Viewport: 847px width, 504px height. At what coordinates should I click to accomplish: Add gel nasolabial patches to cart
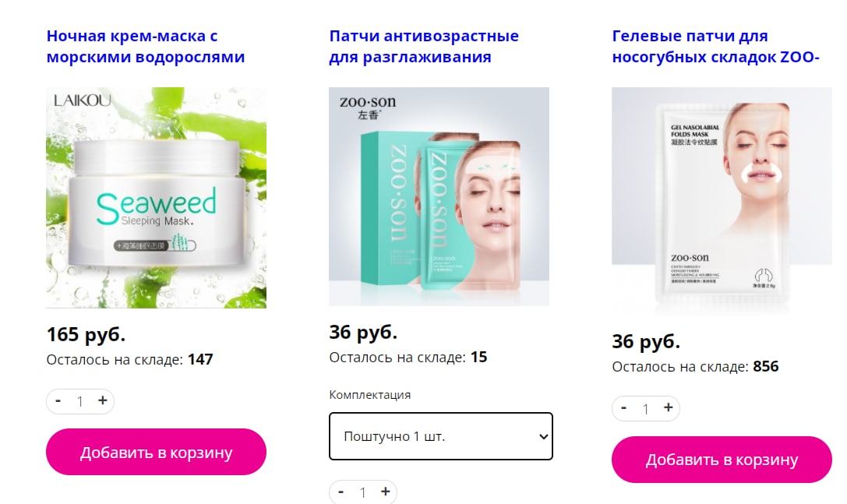click(722, 460)
